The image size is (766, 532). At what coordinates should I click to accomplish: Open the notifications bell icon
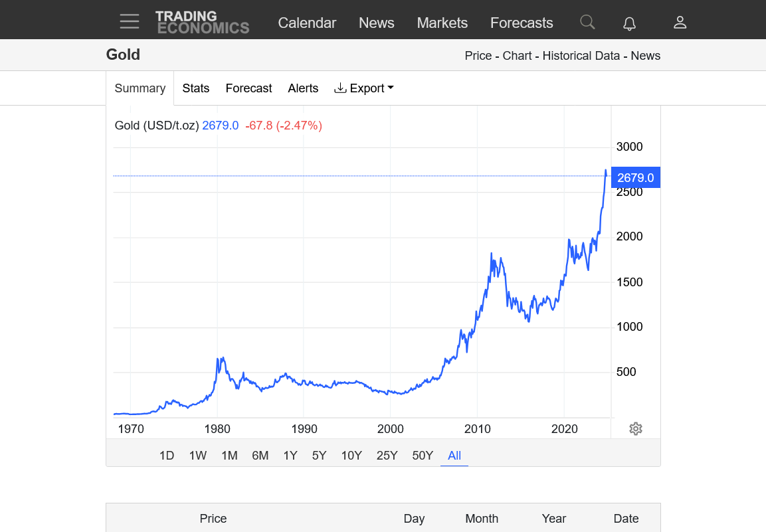click(629, 23)
